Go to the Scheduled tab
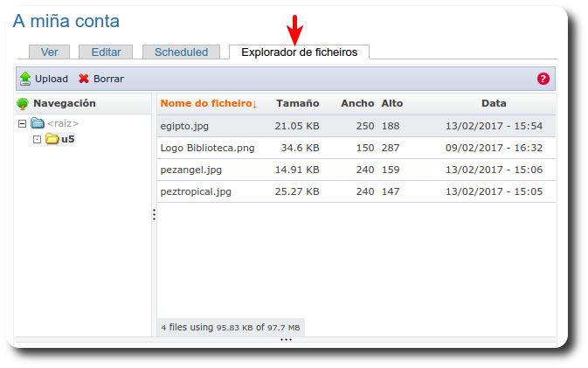588x368 pixels. (x=181, y=52)
